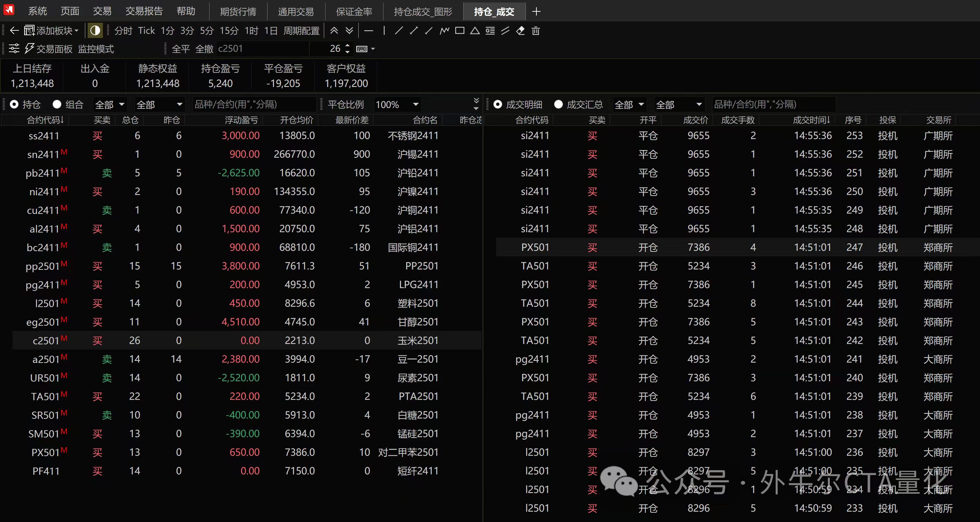The height and width of the screenshot is (522, 980).
Task: Open the 系统 menu
Action: (x=37, y=11)
